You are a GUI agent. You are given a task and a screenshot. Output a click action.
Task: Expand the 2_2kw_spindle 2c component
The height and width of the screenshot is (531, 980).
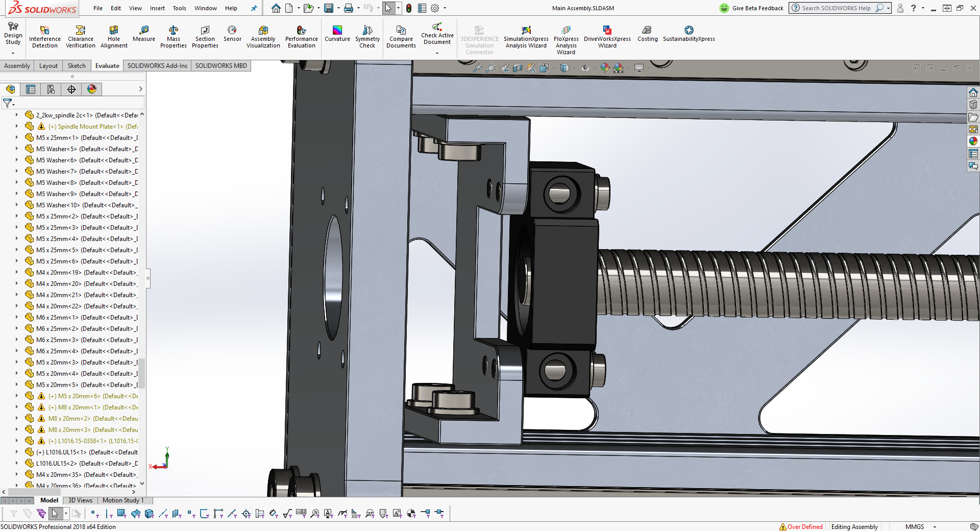point(17,115)
